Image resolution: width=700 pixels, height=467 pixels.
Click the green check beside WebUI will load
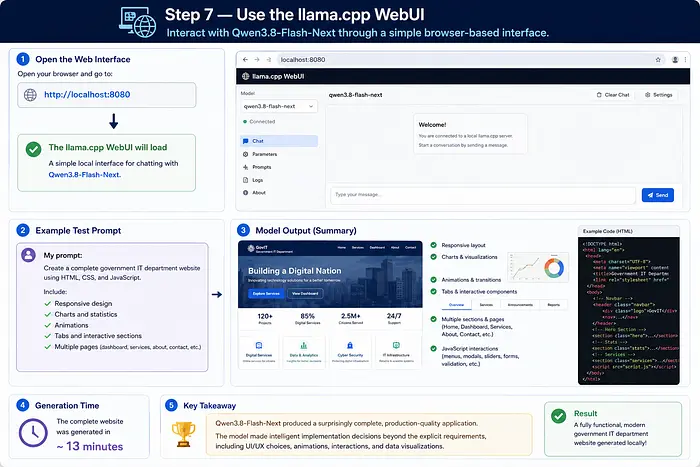pos(33,149)
